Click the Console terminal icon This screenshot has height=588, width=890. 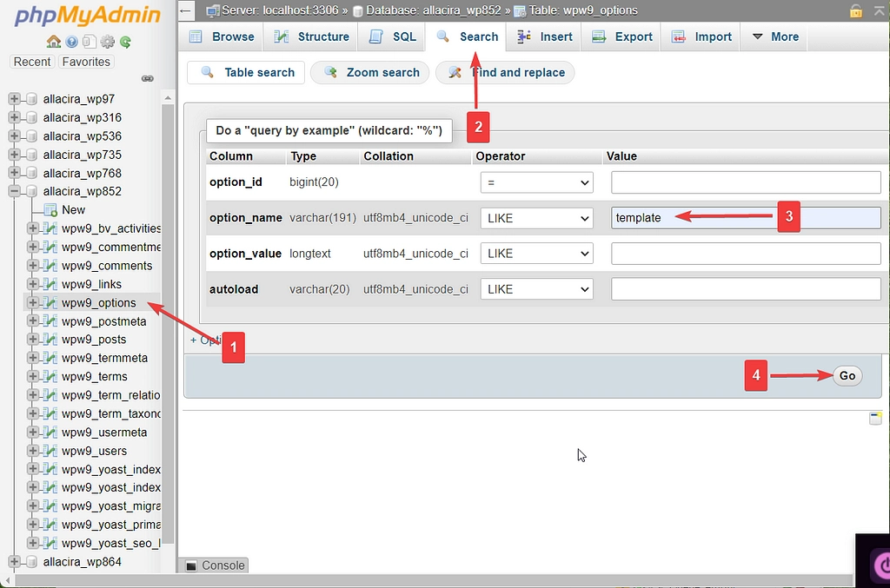coord(192,565)
